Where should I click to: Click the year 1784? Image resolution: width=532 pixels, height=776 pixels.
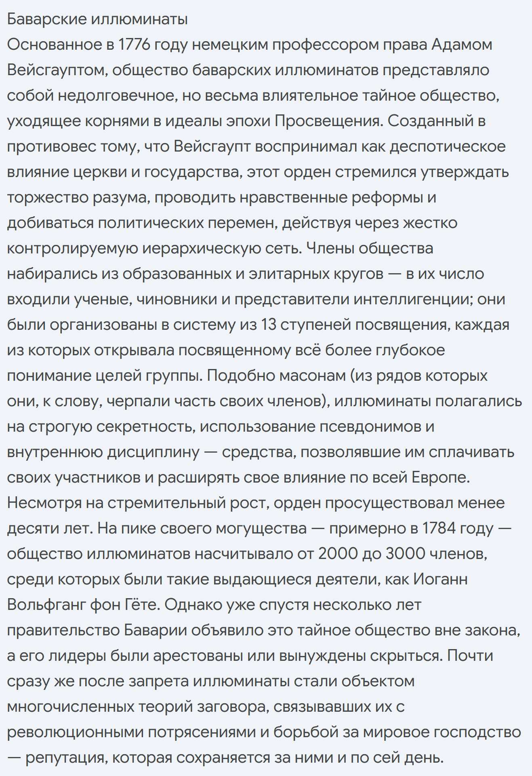tap(439, 528)
